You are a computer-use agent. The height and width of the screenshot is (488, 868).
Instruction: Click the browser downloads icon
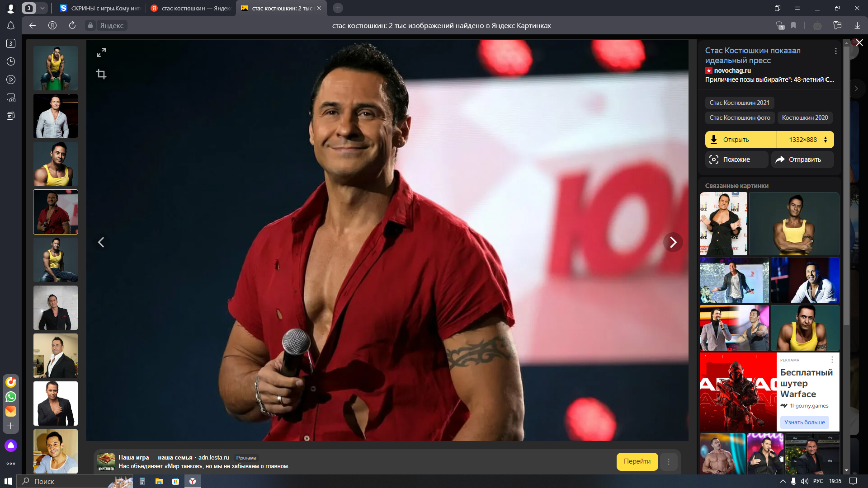857,26
